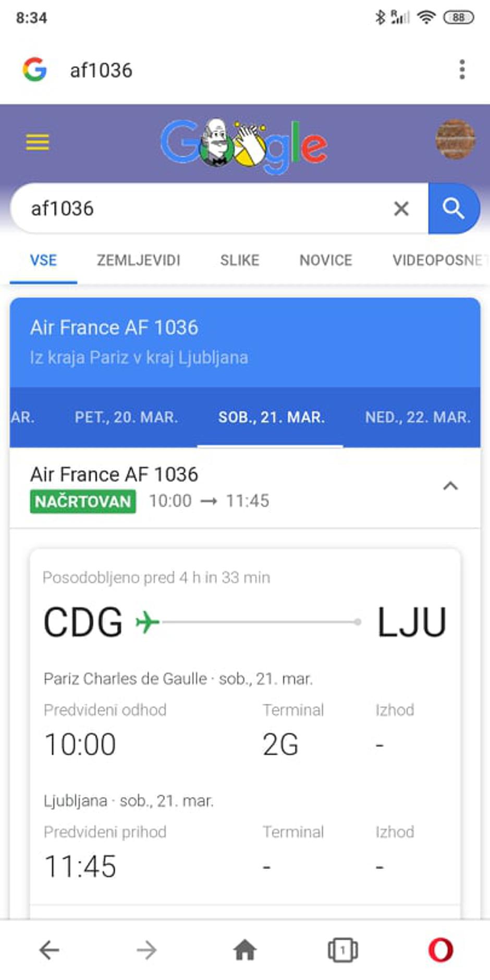The image size is (490, 980).
Task: Switch to the Slike tab
Action: [x=239, y=260]
